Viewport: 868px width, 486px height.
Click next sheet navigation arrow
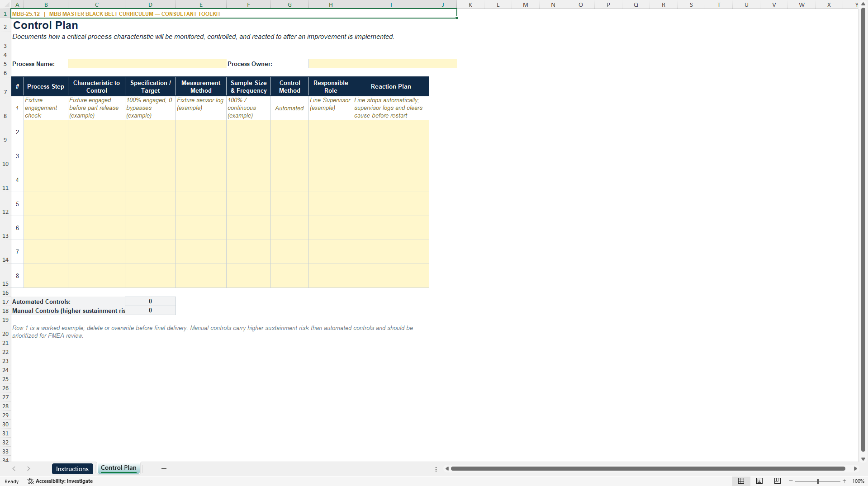28,469
